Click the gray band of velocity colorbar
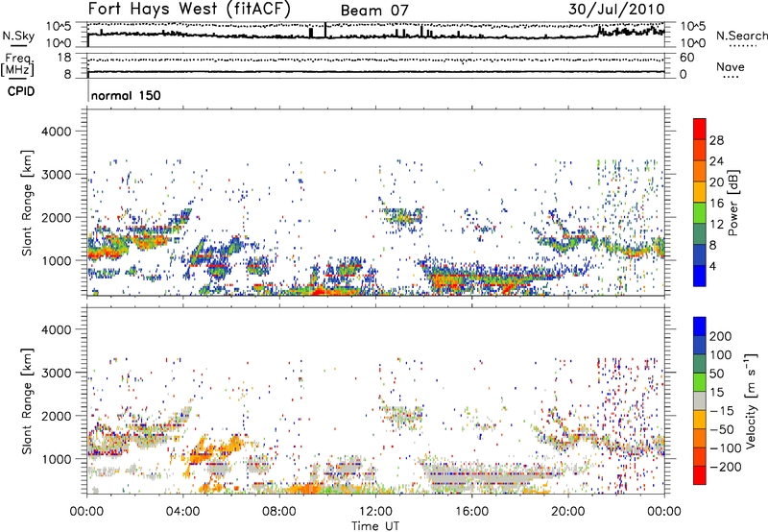Screen dimensions: 768x532 pos(700,401)
